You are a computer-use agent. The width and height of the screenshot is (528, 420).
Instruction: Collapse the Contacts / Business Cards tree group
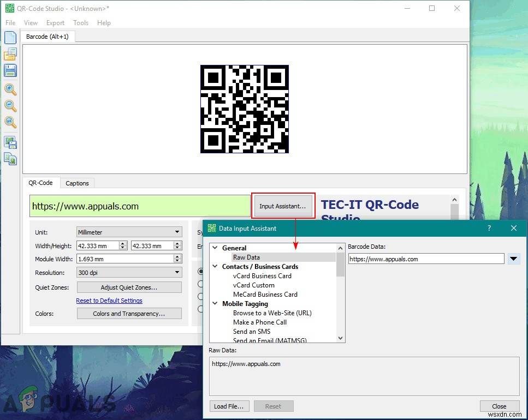pos(216,267)
